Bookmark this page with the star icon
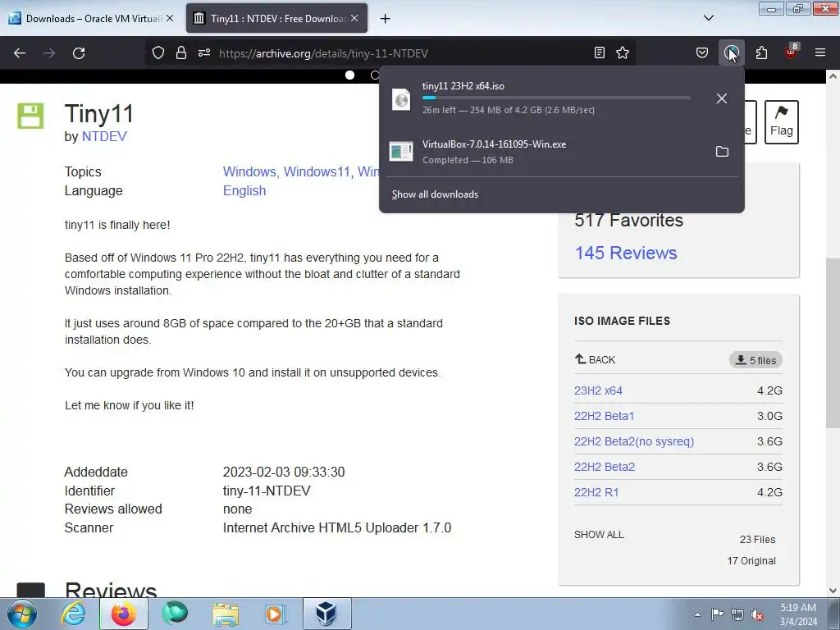This screenshot has width=840, height=630. point(623,53)
